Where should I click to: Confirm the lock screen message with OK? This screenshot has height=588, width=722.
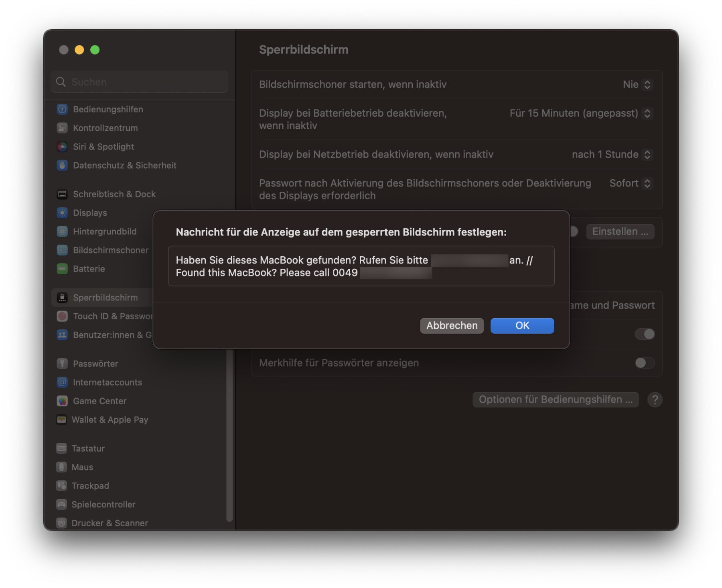(x=522, y=326)
